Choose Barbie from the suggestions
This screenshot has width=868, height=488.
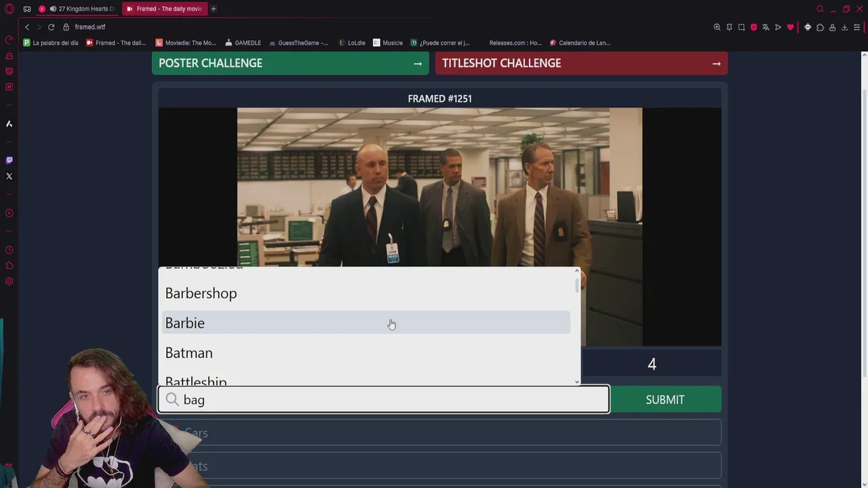coord(366,323)
